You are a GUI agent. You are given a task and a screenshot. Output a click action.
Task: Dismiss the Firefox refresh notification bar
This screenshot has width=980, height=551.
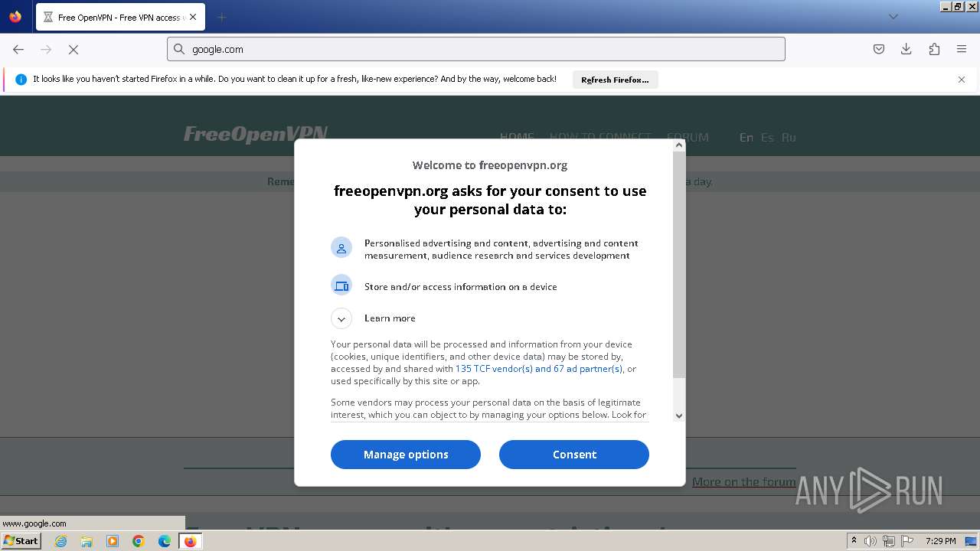(962, 80)
